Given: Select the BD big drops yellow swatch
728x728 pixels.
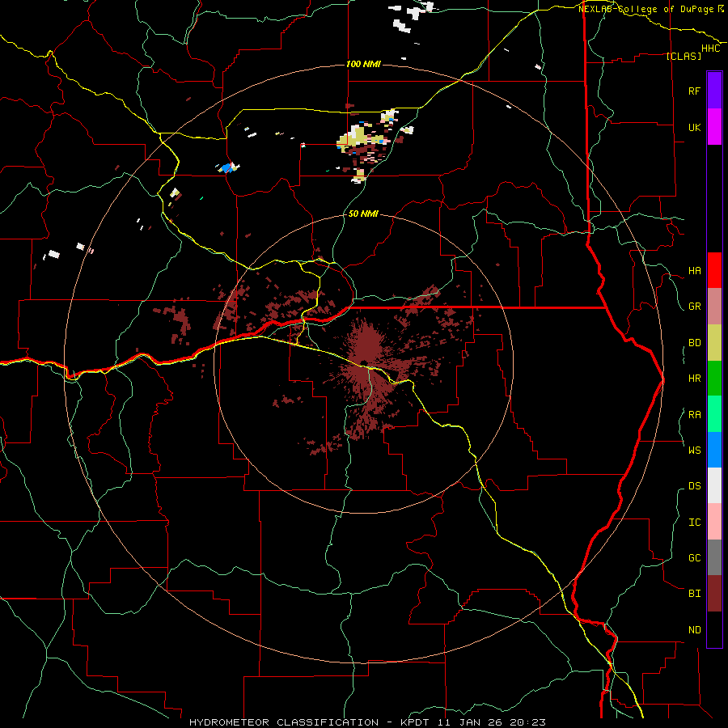Looking at the screenshot, I should point(714,343).
